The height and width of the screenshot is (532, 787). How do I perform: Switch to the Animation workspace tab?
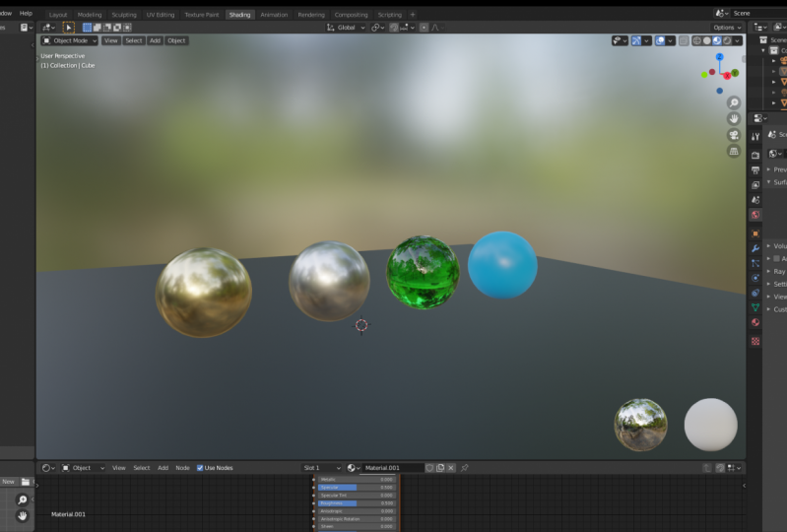click(274, 15)
